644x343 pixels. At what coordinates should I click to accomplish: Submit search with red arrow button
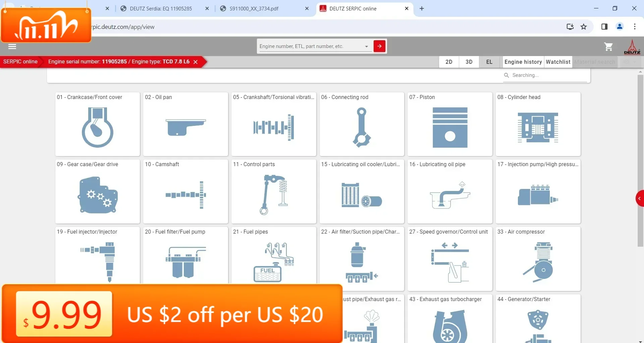click(x=379, y=46)
